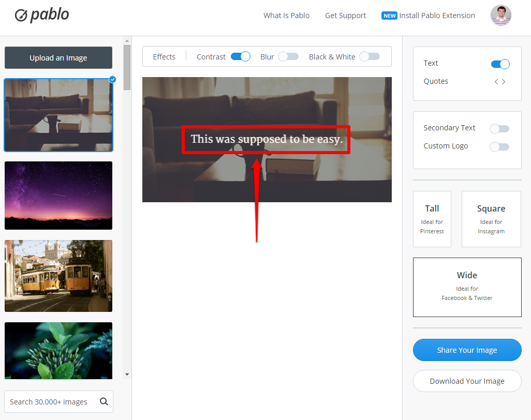Open the What Is Pablo link
This screenshot has height=420, width=531.
point(287,16)
